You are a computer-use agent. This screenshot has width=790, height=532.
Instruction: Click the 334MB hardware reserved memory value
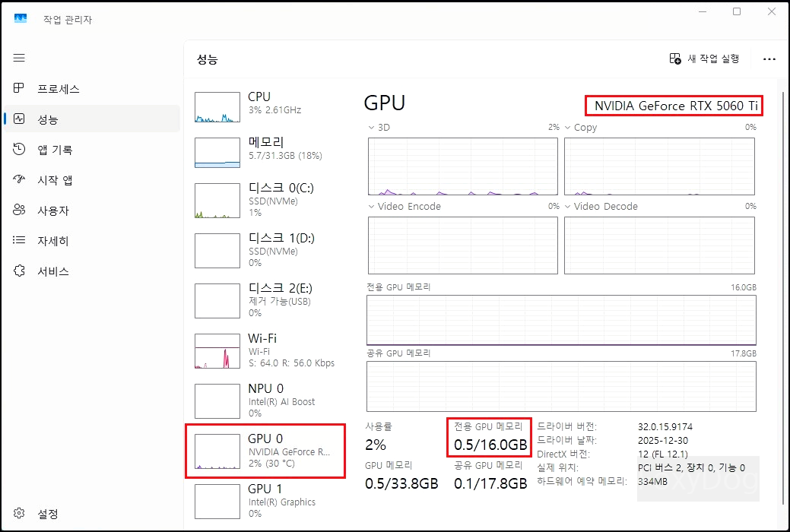click(x=652, y=482)
